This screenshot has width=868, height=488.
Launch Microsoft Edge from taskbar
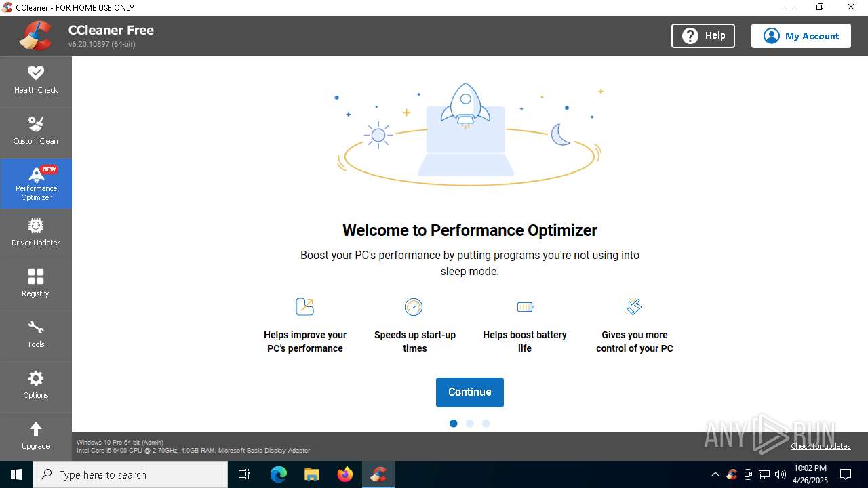pos(279,474)
